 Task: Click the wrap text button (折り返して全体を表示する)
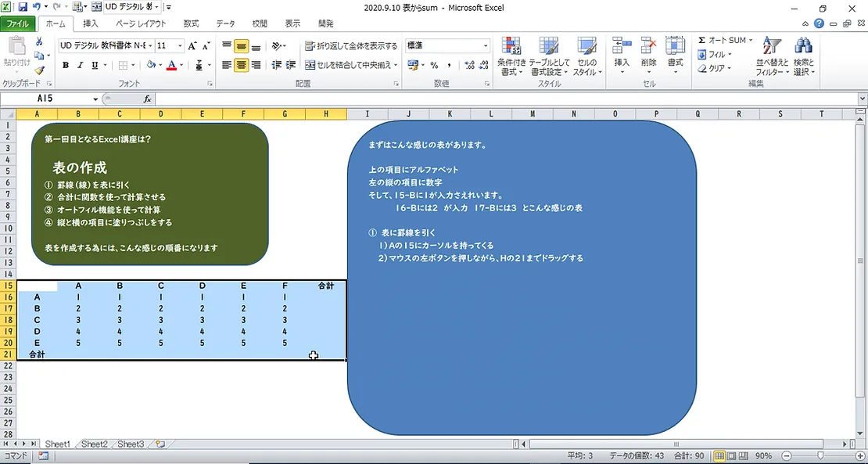tap(351, 46)
